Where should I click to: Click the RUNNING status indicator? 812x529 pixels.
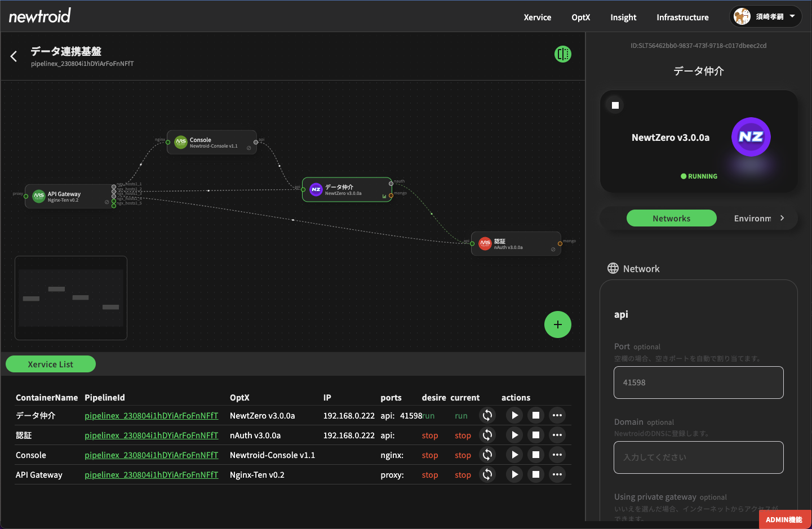tap(699, 176)
